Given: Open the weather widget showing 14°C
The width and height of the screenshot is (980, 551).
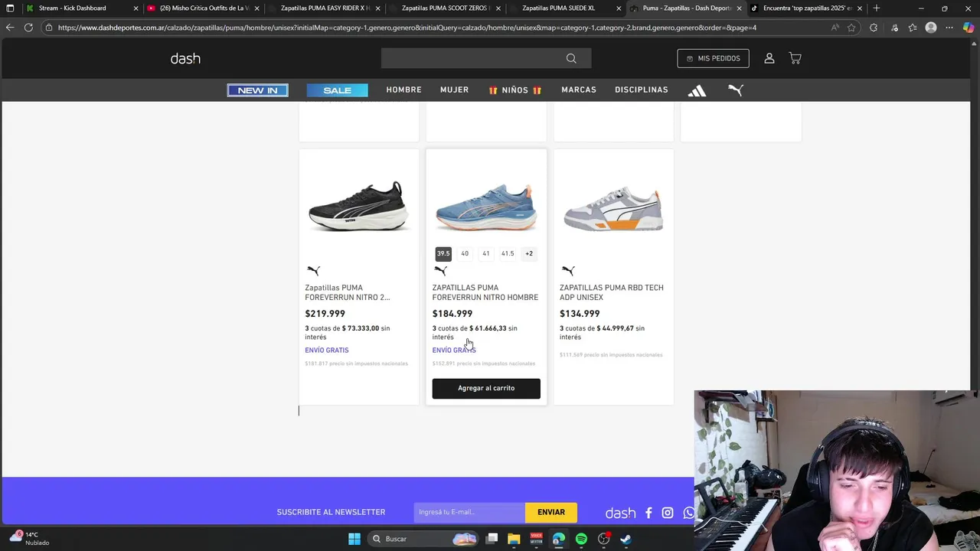Looking at the screenshot, I should (31, 538).
